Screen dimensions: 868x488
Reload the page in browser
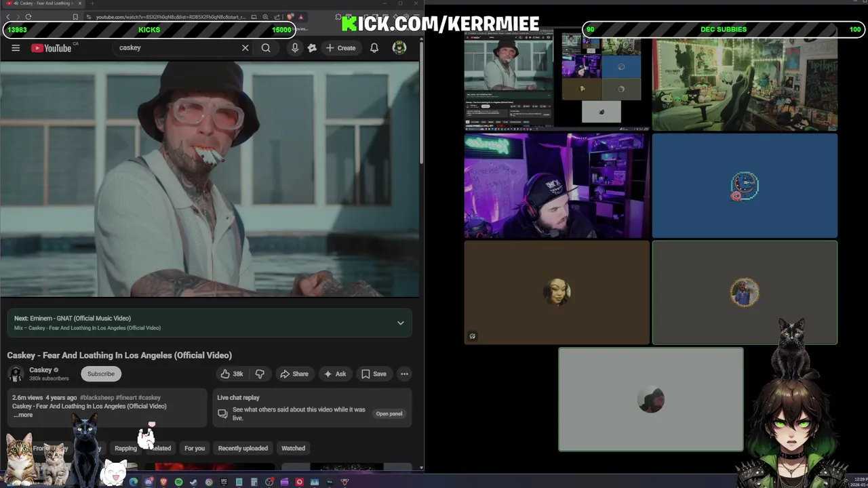click(x=28, y=17)
